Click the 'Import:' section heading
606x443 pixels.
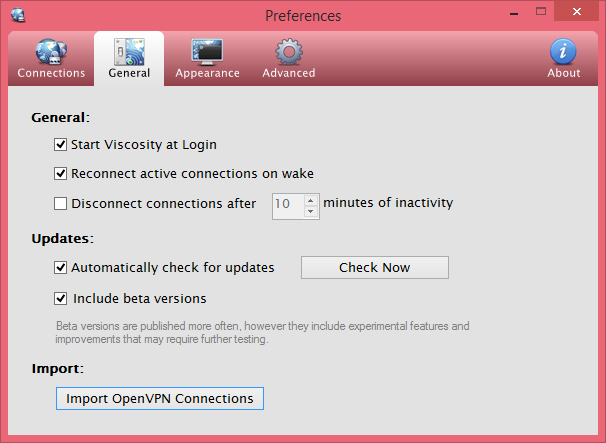pos(58,368)
